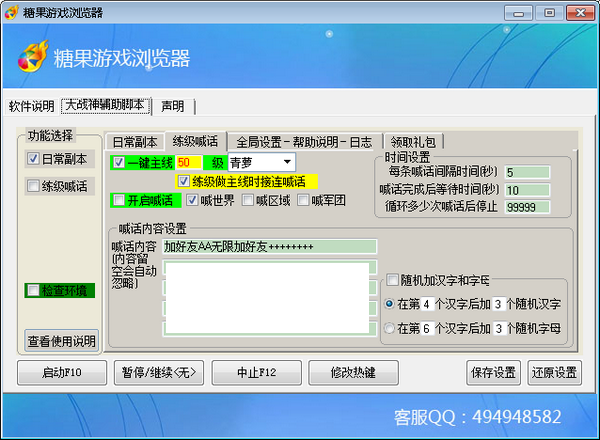Viewport: 600px width, 440px height.
Task: Open the 青萝 dropdown list
Action: click(x=287, y=162)
